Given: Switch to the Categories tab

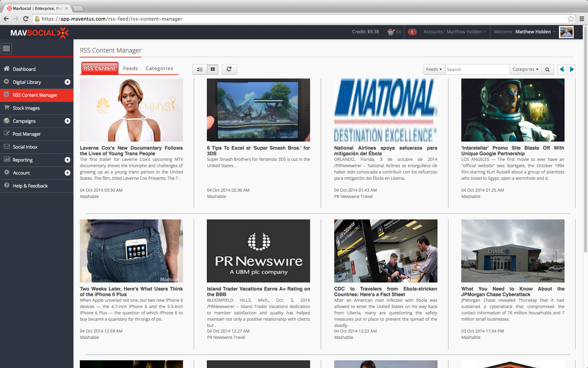Looking at the screenshot, I should [159, 68].
